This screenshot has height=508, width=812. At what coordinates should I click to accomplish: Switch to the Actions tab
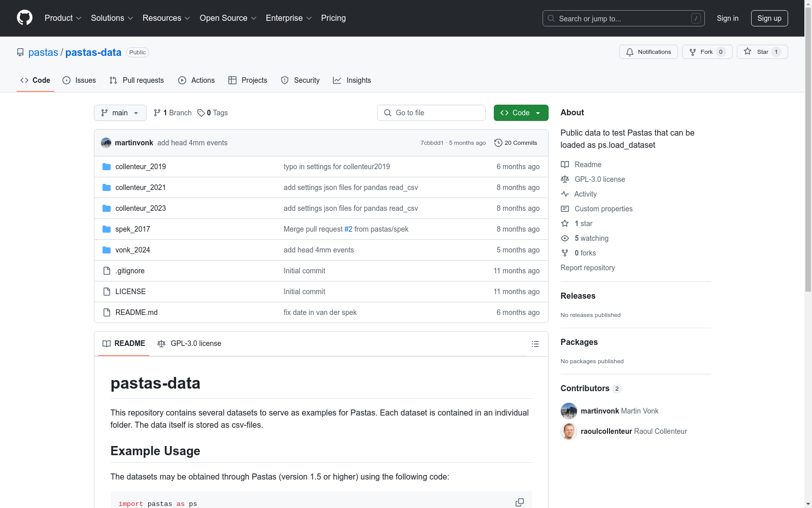pyautogui.click(x=196, y=80)
